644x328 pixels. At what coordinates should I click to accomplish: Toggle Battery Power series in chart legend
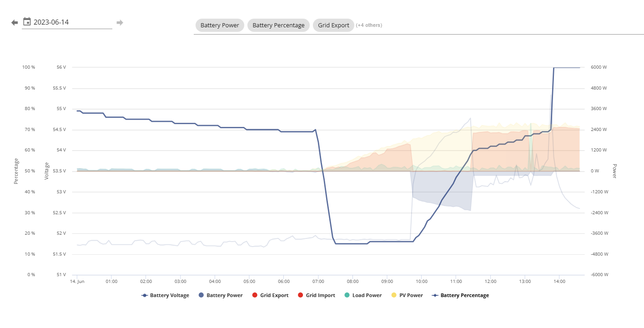point(221,295)
